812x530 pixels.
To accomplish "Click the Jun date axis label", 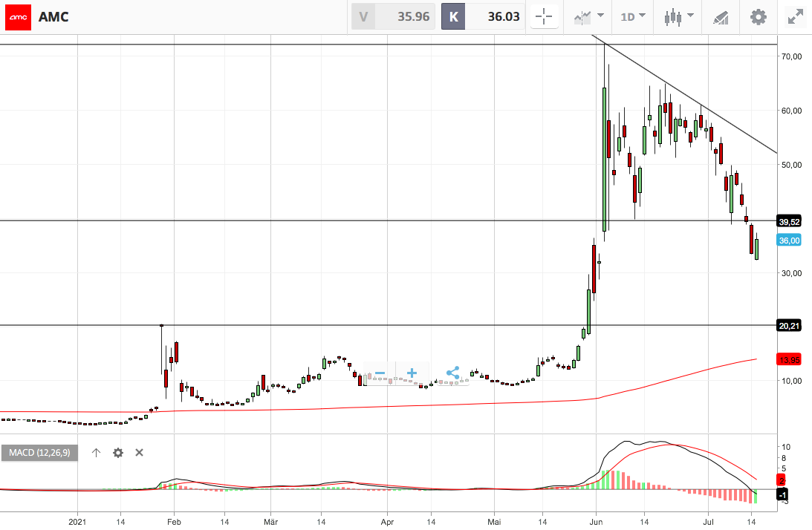I will pos(596,522).
